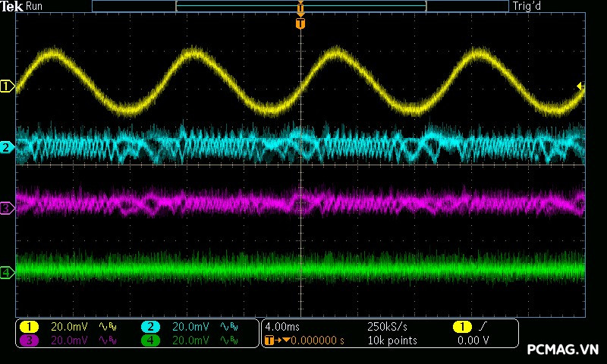Click channel 4 bandwidth limit coupling icon

click(229, 340)
